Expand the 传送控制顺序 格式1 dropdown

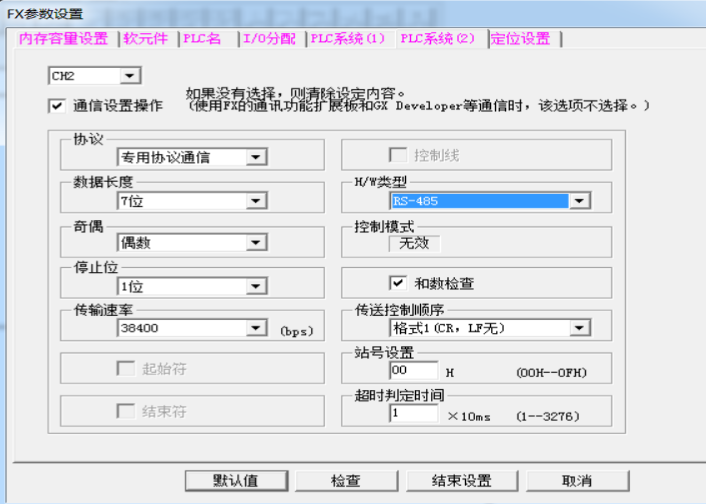578,328
